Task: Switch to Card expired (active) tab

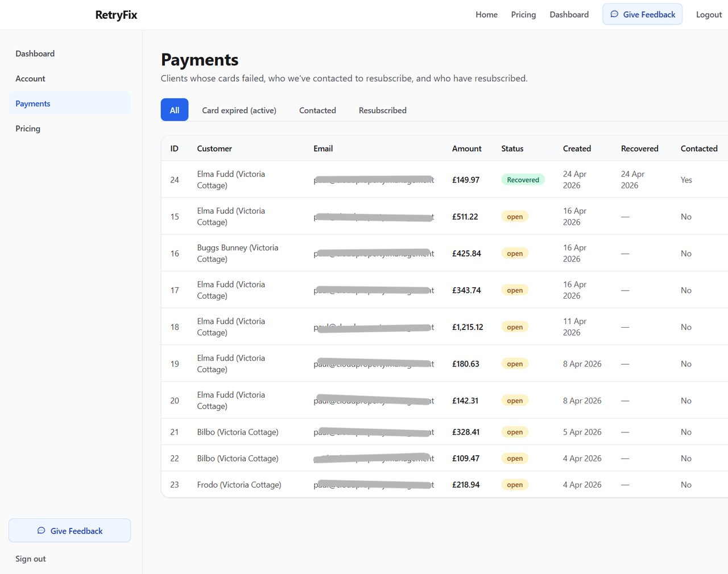Action: tap(239, 110)
